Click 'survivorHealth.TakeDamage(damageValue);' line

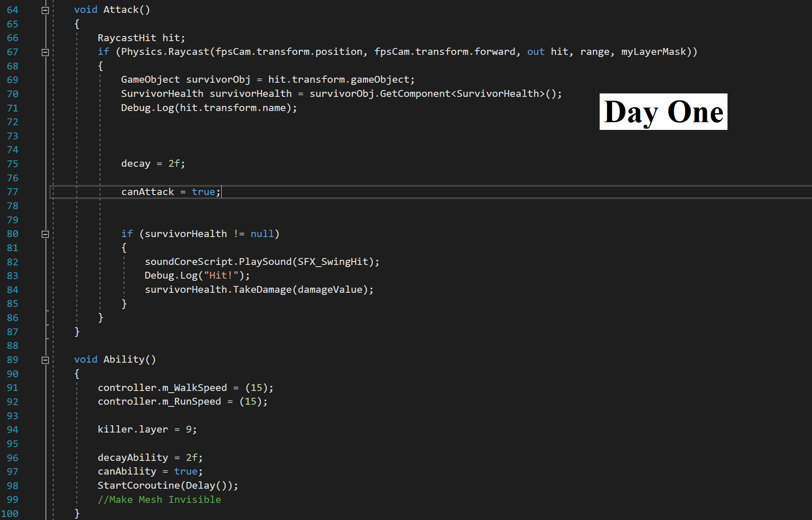coord(259,290)
